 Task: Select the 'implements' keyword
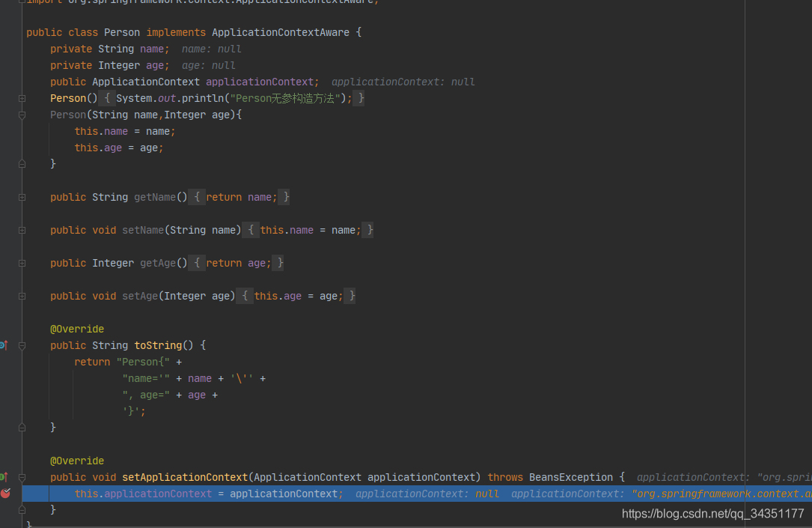pos(176,32)
